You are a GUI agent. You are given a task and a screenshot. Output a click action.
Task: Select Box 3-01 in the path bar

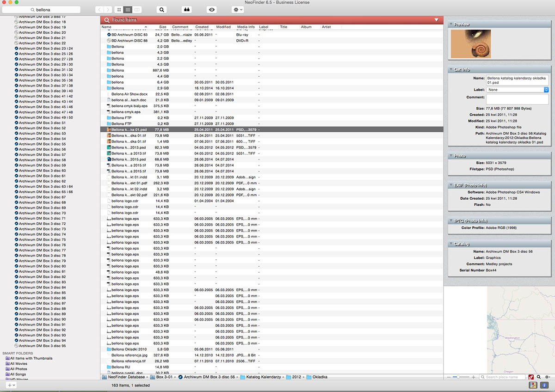(161, 377)
